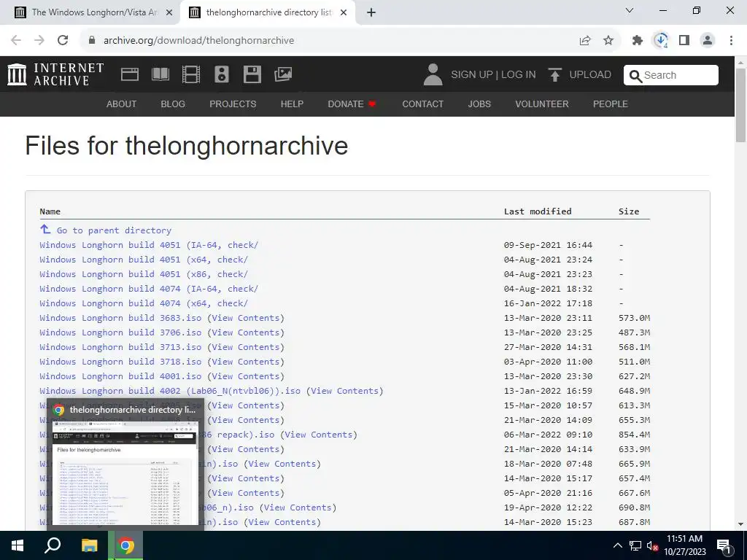Open the CONTACT menu item
Screen dimensions: 747x560
pyautogui.click(x=423, y=104)
